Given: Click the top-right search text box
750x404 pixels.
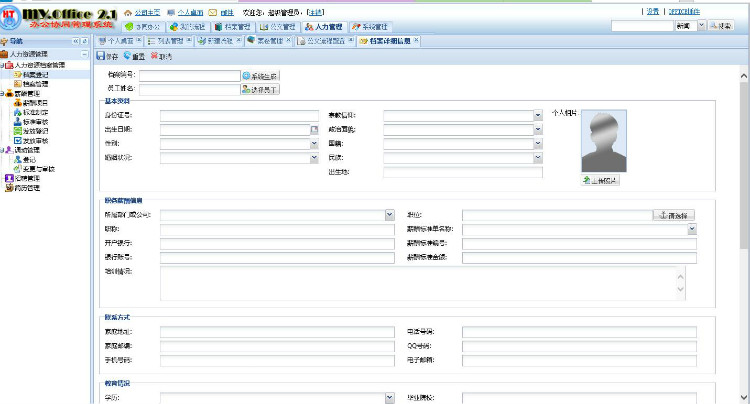Looking at the screenshot, I should click(x=642, y=26).
